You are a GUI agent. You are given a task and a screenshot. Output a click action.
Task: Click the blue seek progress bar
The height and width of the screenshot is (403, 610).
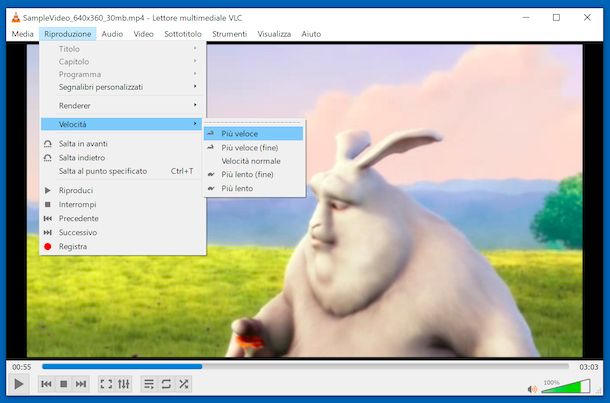click(305, 366)
